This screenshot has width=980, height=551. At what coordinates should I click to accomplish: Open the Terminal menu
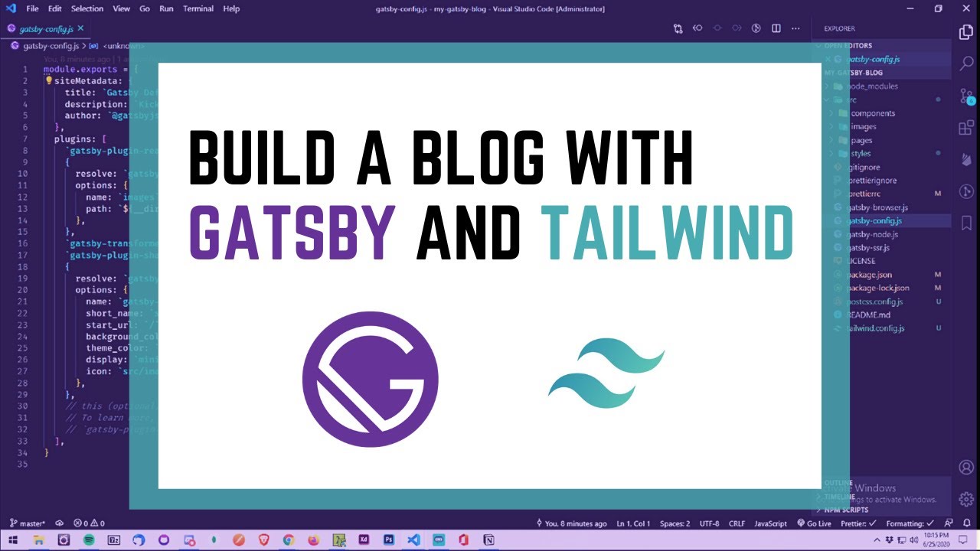coord(198,8)
